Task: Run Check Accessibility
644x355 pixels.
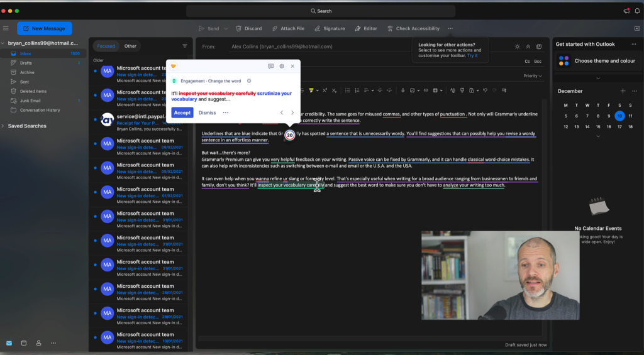Action: pyautogui.click(x=413, y=28)
